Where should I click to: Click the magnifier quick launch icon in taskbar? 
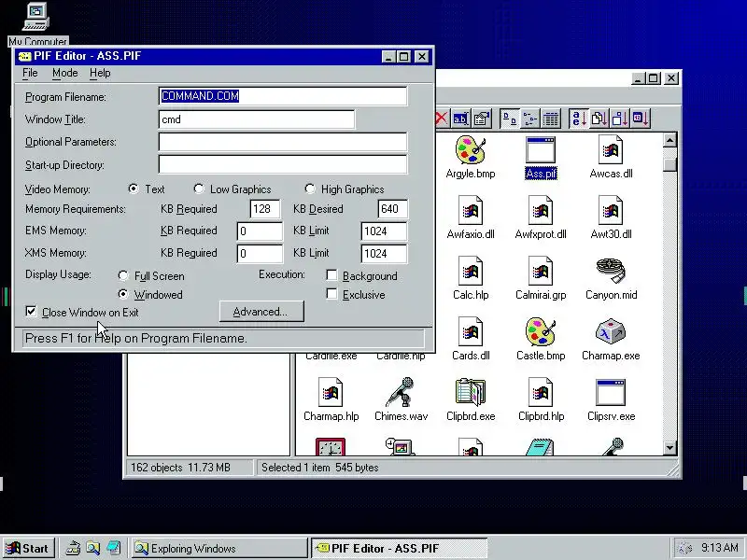click(x=92, y=549)
